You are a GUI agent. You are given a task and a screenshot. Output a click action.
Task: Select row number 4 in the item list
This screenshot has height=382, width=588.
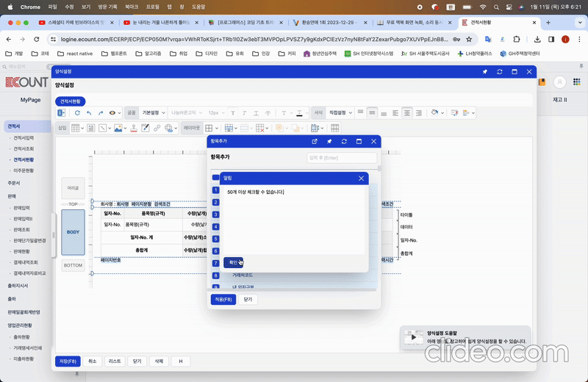[x=215, y=227]
